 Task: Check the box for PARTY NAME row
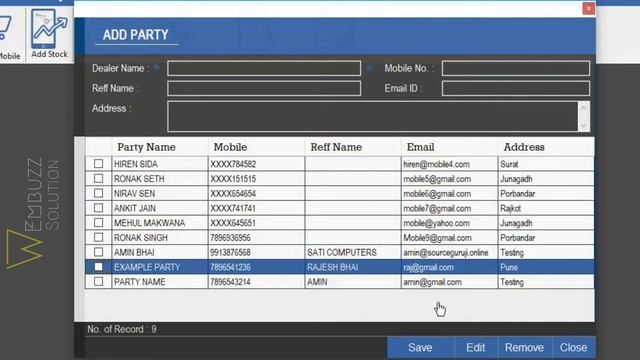point(98,281)
